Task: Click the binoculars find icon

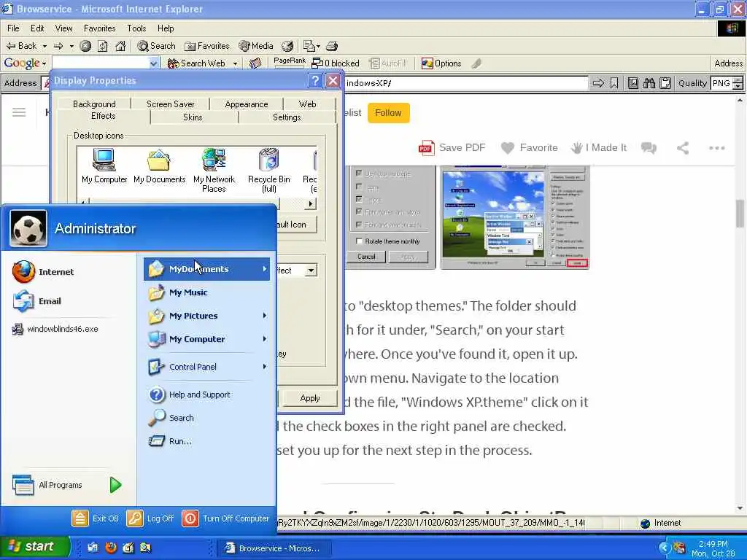Action: [649, 83]
